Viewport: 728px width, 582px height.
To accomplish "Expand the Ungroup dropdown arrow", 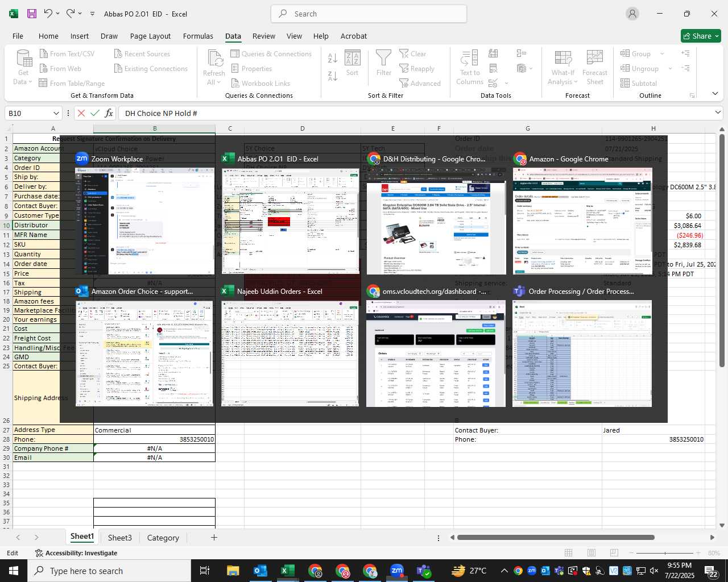I will pyautogui.click(x=670, y=69).
